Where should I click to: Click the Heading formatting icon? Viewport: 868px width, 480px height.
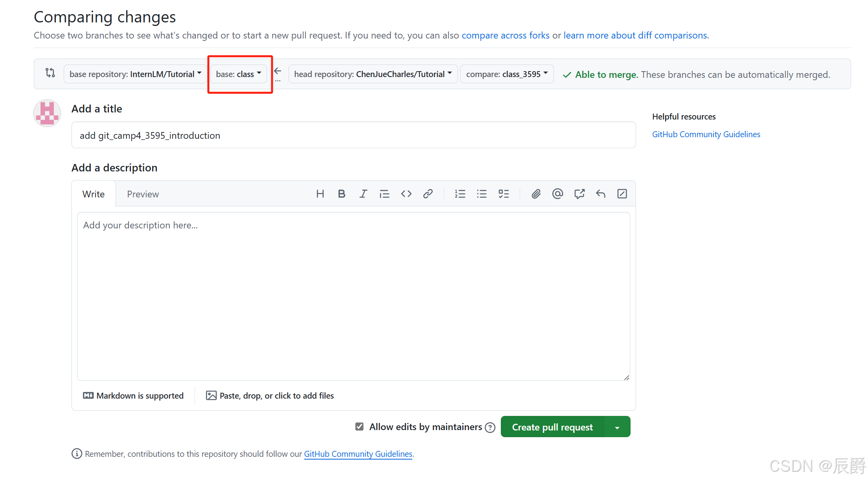click(x=320, y=194)
